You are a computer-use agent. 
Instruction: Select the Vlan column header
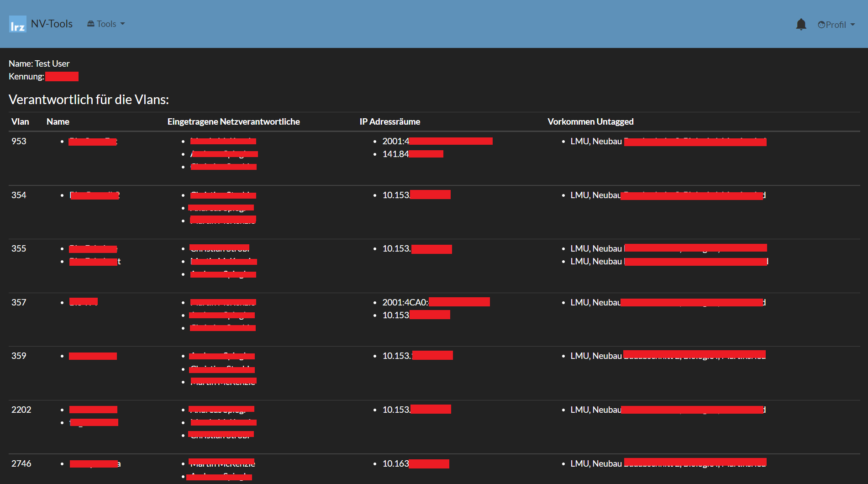pos(20,121)
